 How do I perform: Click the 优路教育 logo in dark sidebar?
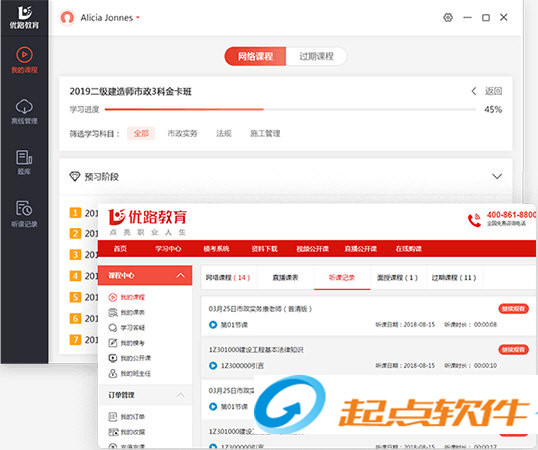pyautogui.click(x=24, y=17)
